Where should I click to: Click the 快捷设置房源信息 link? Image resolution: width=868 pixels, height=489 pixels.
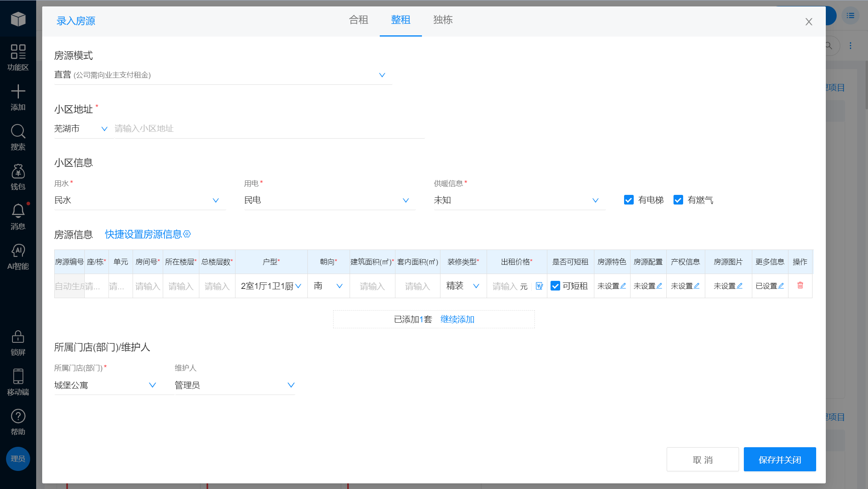click(x=143, y=234)
